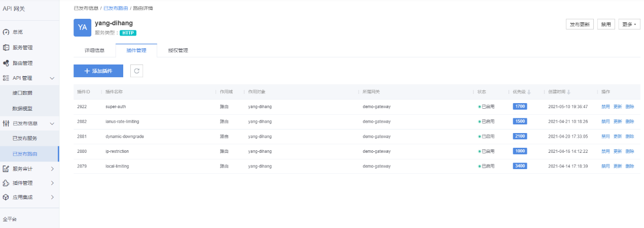This screenshot has height=228, width=644.
Task: Collapse the API 管理 sidebar section
Action: tap(52, 78)
